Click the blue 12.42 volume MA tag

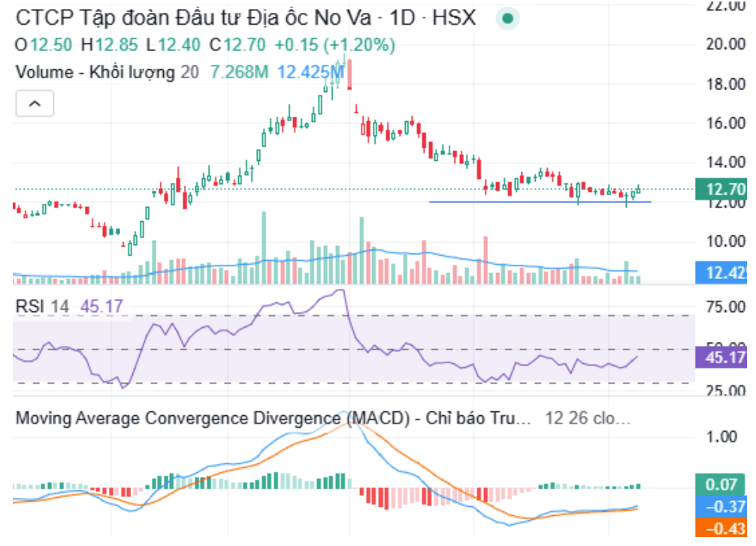[721, 272]
